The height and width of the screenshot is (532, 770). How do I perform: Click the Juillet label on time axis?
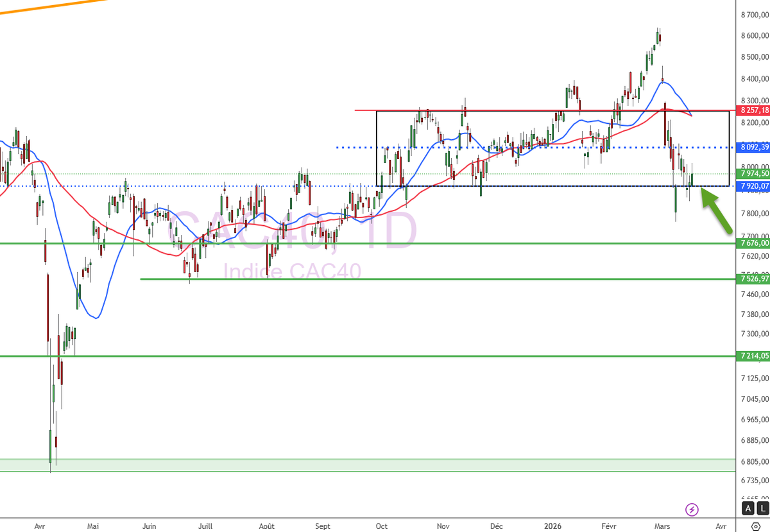click(x=205, y=527)
